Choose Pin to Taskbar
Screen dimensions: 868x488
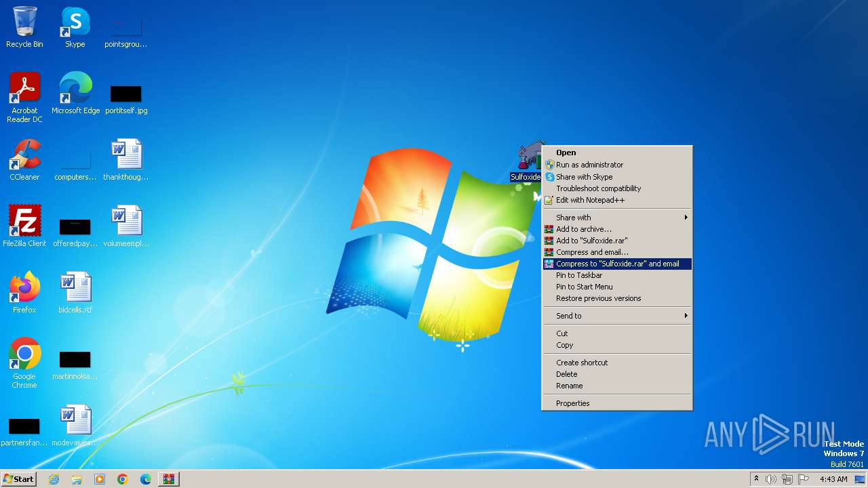click(617, 275)
